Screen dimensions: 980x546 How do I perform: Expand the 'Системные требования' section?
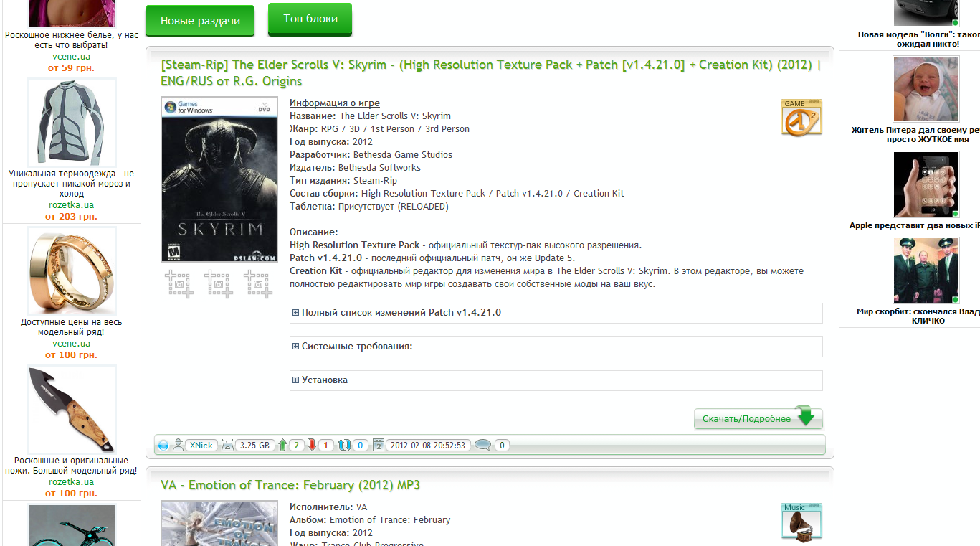pos(556,347)
